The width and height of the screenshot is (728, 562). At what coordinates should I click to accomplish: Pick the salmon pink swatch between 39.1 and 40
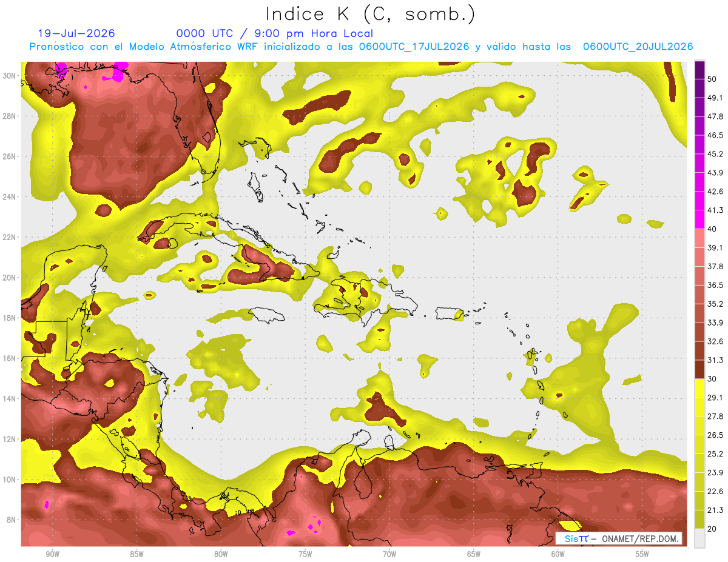pos(699,239)
